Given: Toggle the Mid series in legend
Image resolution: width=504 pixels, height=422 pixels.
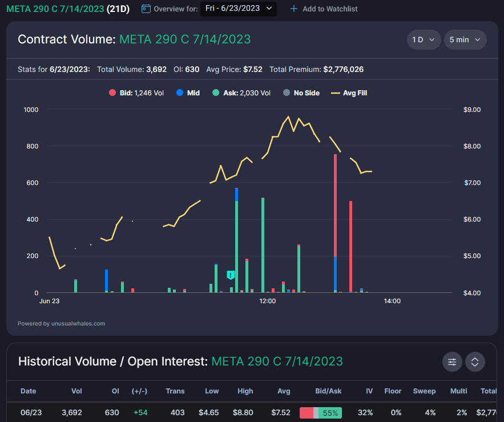Looking at the screenshot, I should (x=188, y=93).
